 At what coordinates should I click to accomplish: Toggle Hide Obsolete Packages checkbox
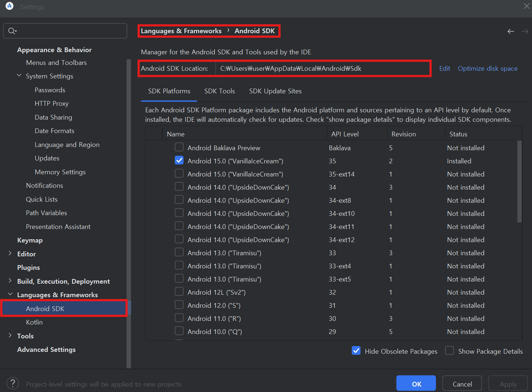(x=356, y=350)
